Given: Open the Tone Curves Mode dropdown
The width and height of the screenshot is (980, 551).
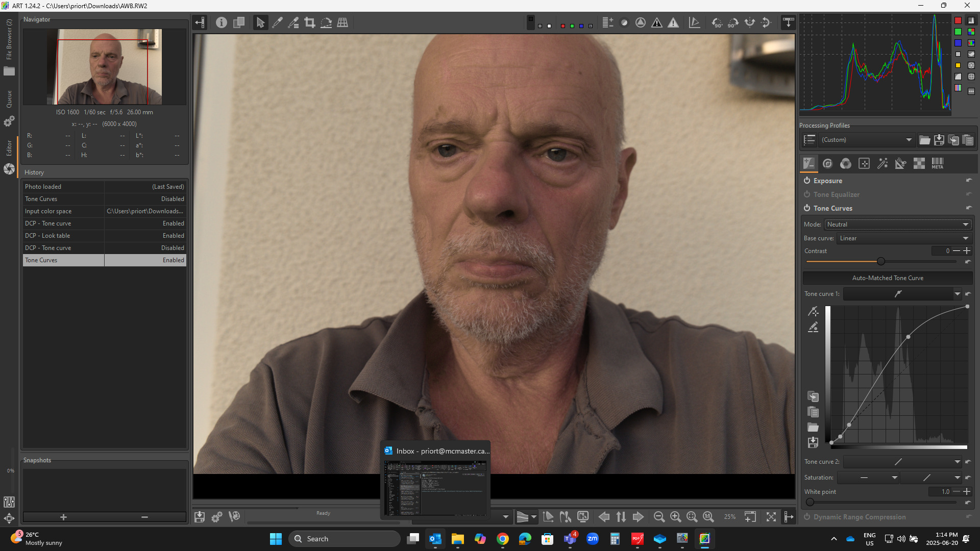Looking at the screenshot, I should [x=897, y=224].
